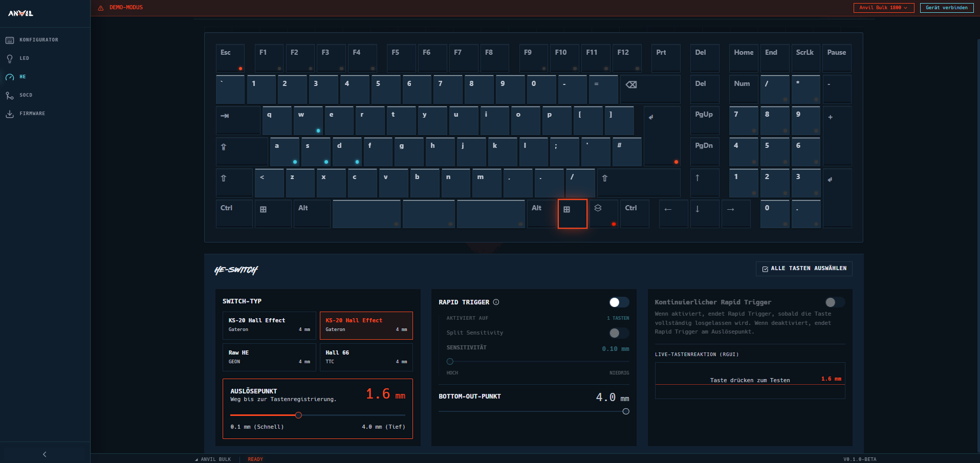Select the A key on keyboard

click(x=285, y=151)
